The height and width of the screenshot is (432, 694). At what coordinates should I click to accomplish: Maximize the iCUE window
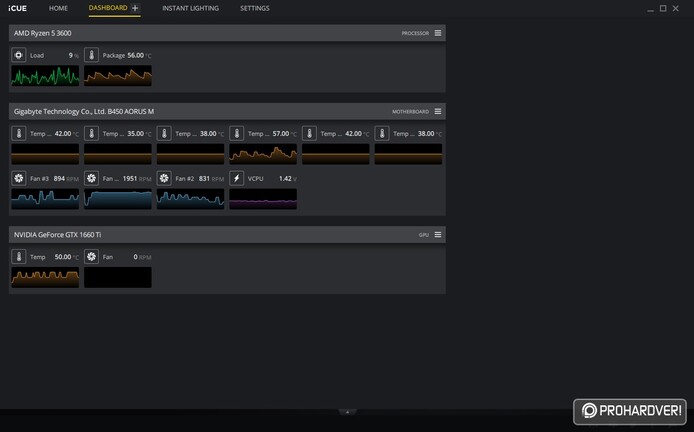663,8
